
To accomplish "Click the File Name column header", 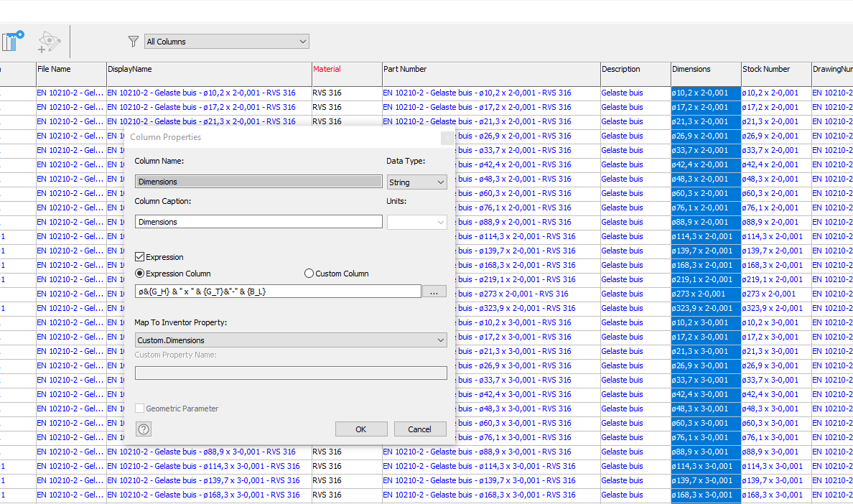I will click(71, 74).
